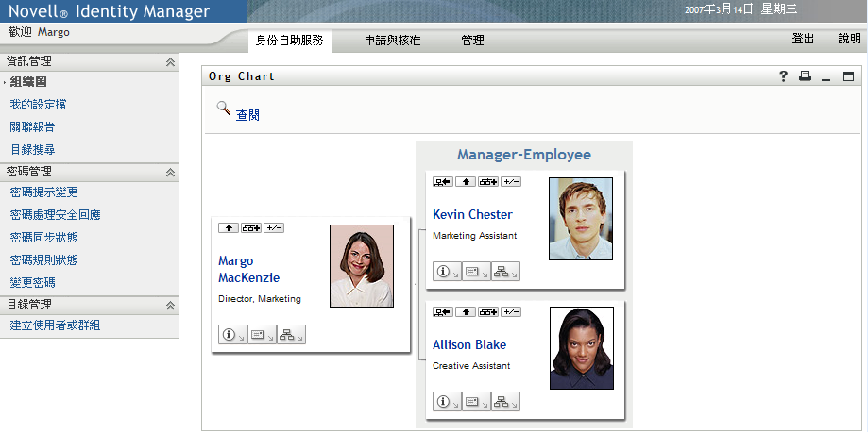Open Kevin Chester's org chart relationship menu
The width and height of the screenshot is (868, 434).
coord(505,272)
